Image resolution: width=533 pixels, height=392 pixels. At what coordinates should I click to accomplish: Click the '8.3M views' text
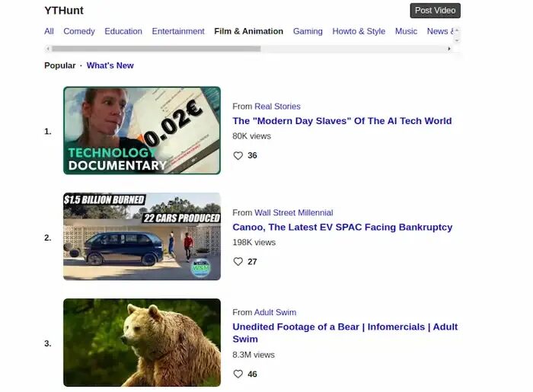[254, 355]
